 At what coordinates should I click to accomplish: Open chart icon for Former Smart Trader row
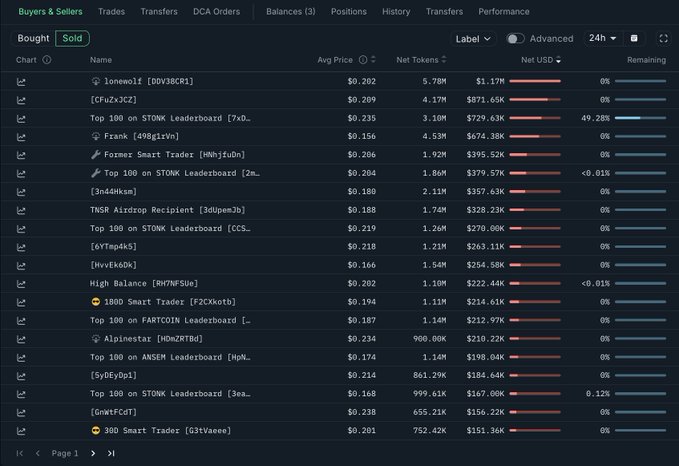click(x=21, y=155)
